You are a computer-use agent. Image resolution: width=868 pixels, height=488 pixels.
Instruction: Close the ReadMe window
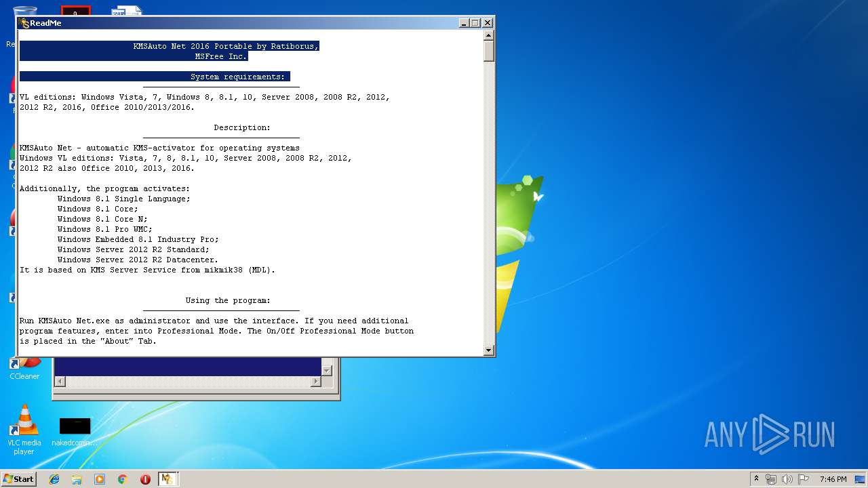point(487,23)
